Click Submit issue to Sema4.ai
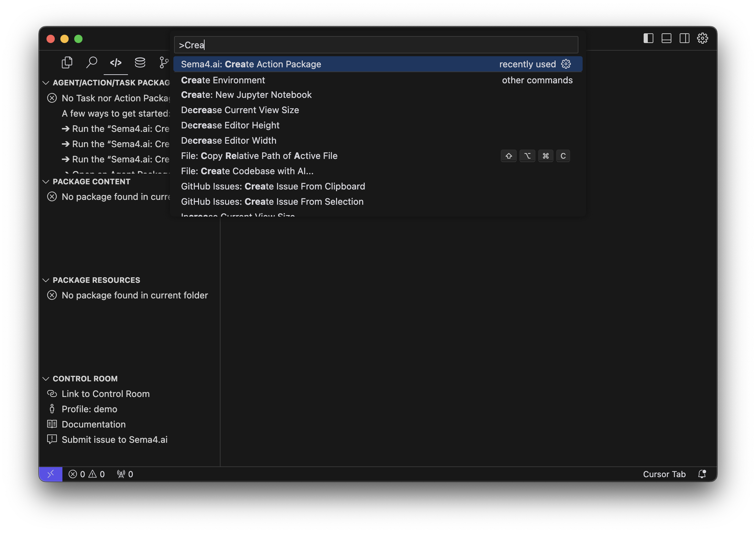Viewport: 756px width, 533px height. click(114, 440)
